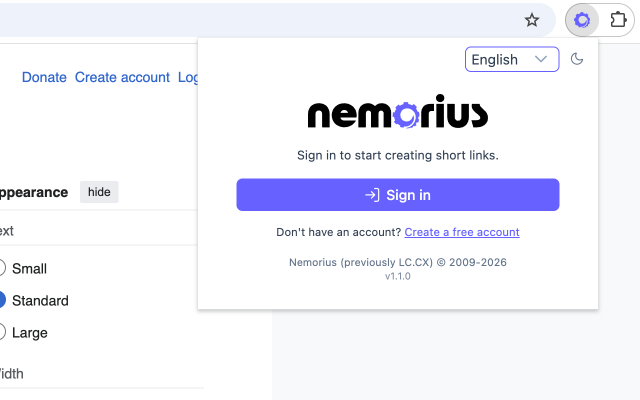Toggle dark mode with the moon icon
This screenshot has height=400, width=640.
(577, 59)
